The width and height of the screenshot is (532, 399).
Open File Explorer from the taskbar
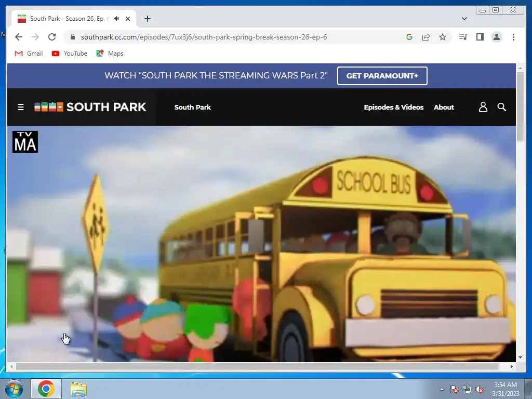click(78, 389)
